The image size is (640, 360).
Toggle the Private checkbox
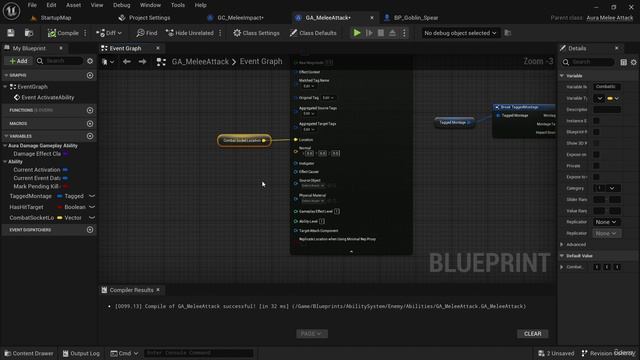point(596,166)
